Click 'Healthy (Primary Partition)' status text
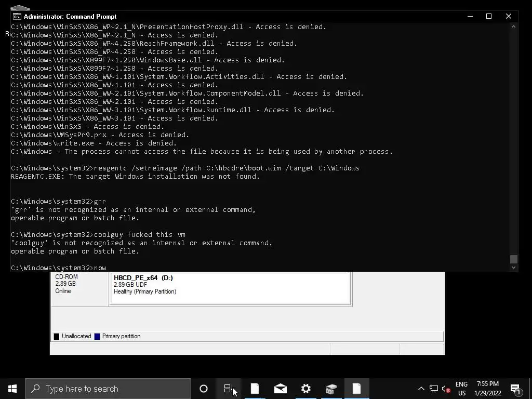 tap(145, 291)
